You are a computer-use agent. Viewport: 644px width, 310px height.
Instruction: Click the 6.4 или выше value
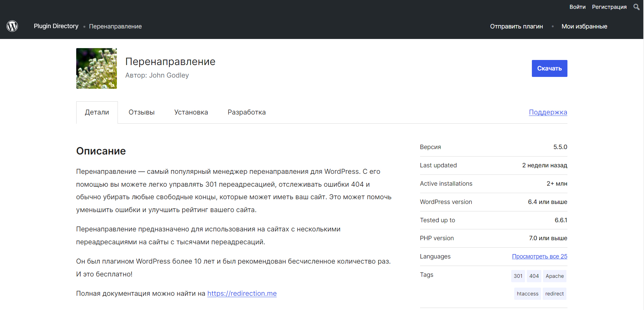point(547,202)
